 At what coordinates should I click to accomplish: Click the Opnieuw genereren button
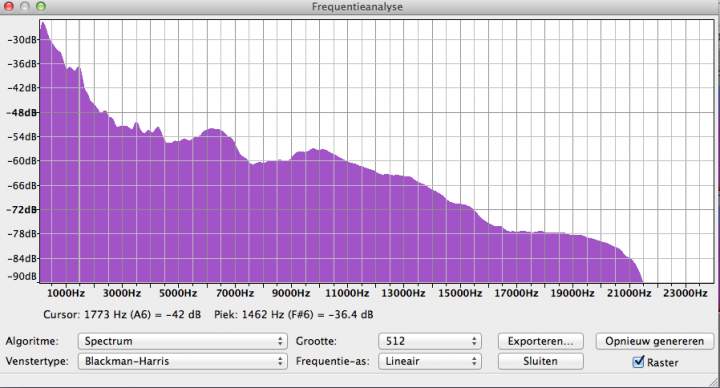pos(655,341)
